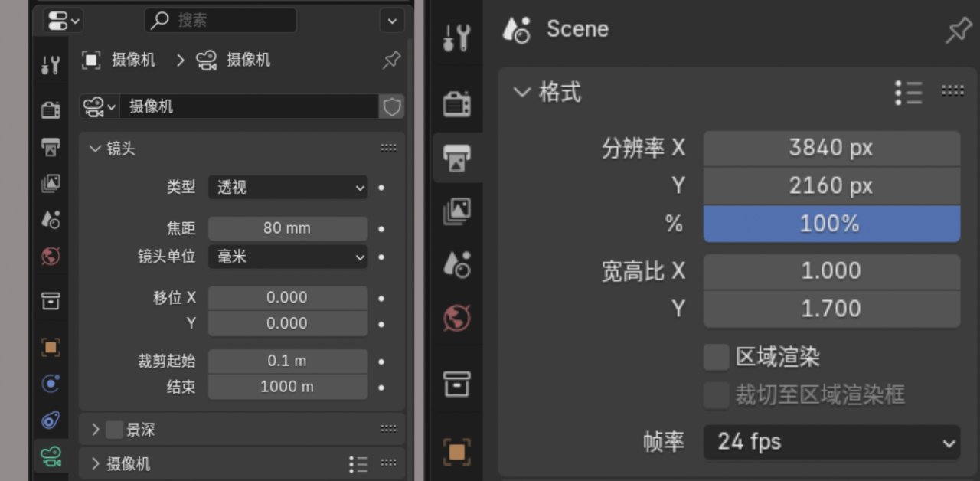Screen dimensions: 980x481
Task: Collapse the 格式 panel
Action: tap(522, 93)
